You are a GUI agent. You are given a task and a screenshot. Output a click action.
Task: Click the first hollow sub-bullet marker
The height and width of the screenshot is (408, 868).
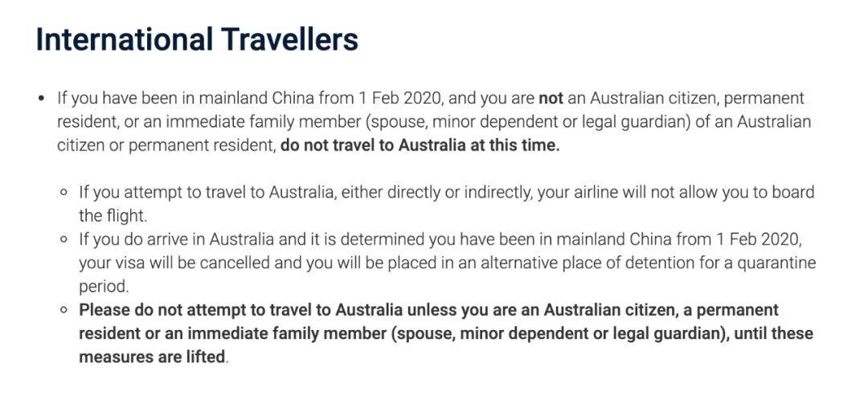64,193
